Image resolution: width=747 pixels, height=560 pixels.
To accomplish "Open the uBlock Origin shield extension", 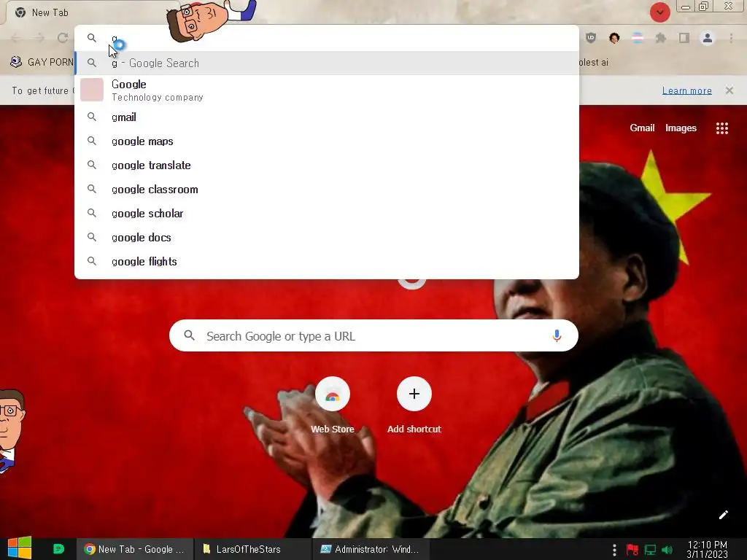I will pos(591,38).
